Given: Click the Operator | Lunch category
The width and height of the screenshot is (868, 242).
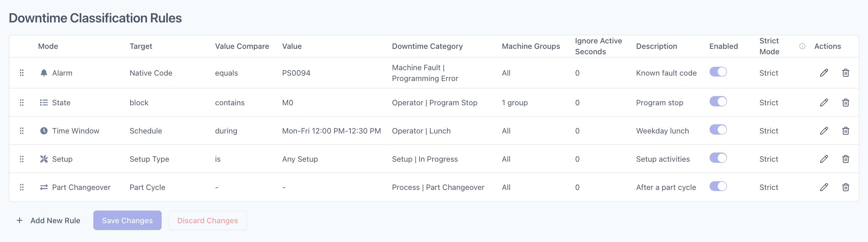Looking at the screenshot, I should coord(421,131).
